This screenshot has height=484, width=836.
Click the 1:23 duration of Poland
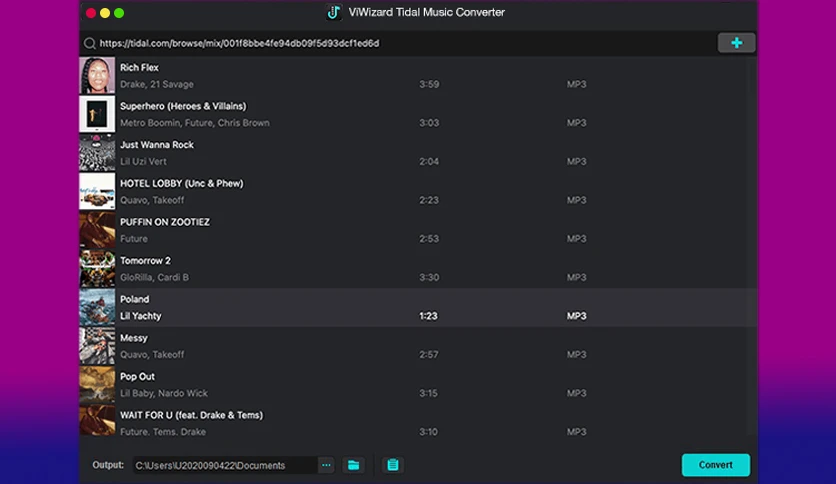(428, 316)
